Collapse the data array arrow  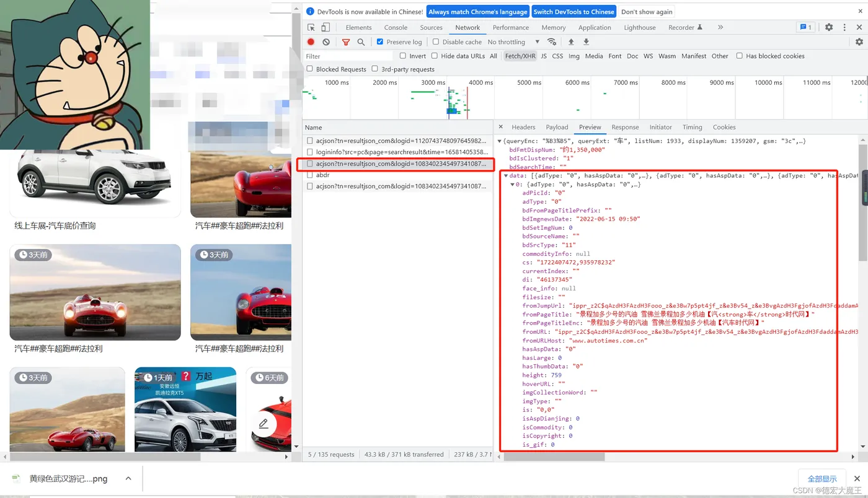pos(506,176)
